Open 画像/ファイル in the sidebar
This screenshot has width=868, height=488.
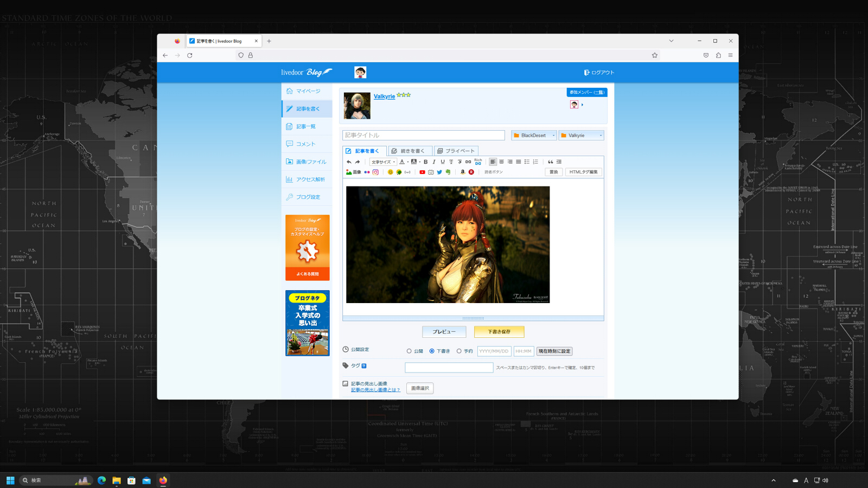[307, 162]
